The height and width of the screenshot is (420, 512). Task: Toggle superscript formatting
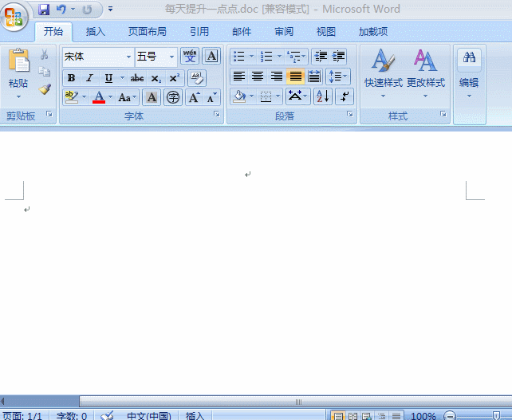point(174,78)
